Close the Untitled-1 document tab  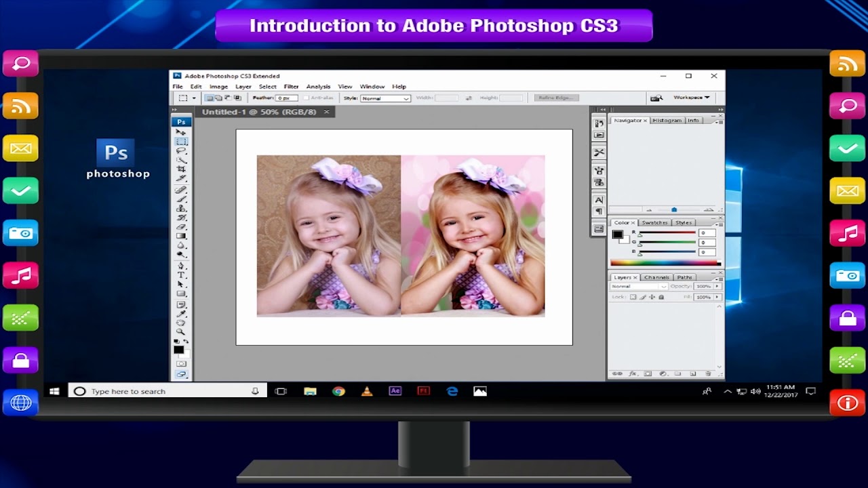pyautogui.click(x=326, y=112)
